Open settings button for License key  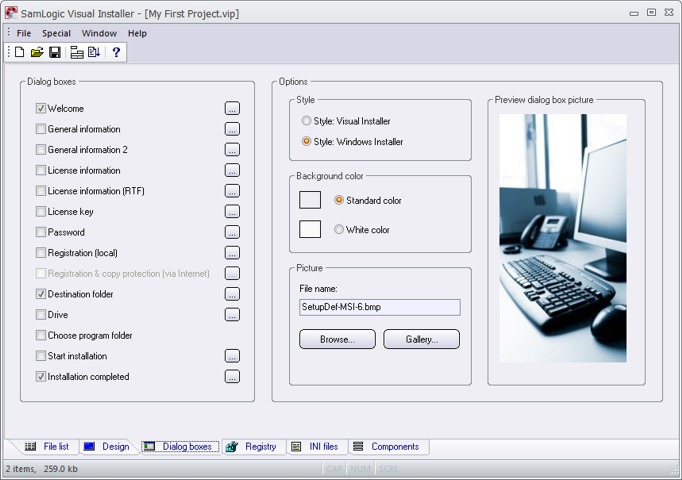(x=232, y=211)
